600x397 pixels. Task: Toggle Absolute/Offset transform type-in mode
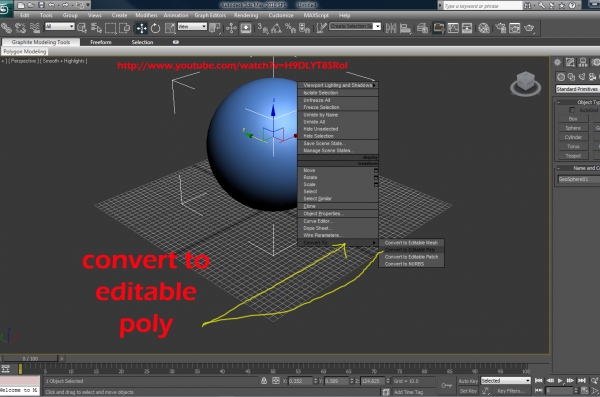276,381
